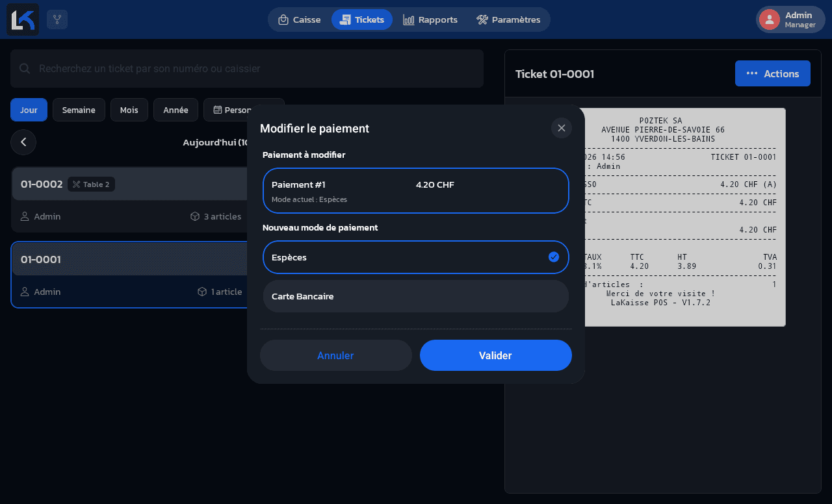Open the Personnalisé calendar filter
832x504 pixels.
click(x=244, y=110)
